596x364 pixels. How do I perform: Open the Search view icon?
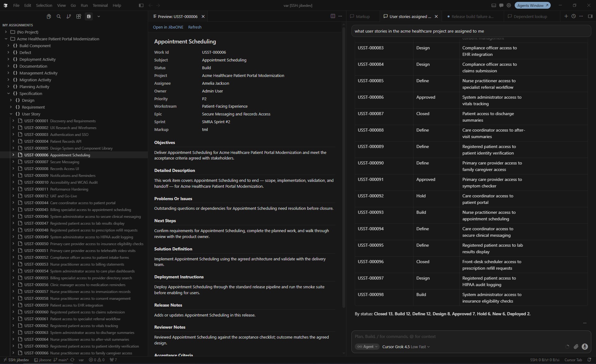pyautogui.click(x=59, y=16)
